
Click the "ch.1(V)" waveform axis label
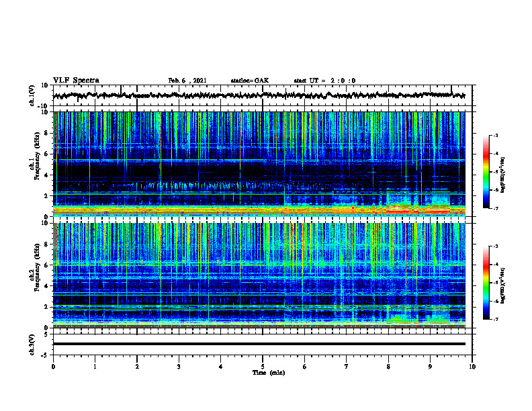(32, 95)
